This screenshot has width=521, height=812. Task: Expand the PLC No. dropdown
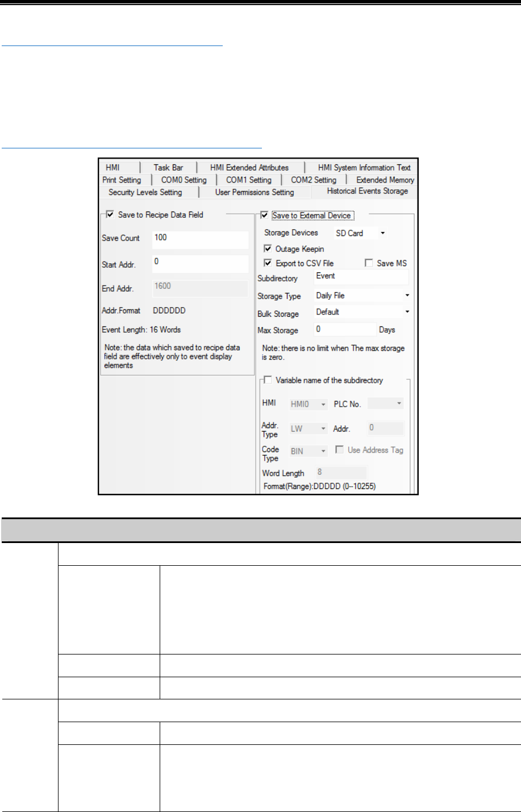pos(386,404)
